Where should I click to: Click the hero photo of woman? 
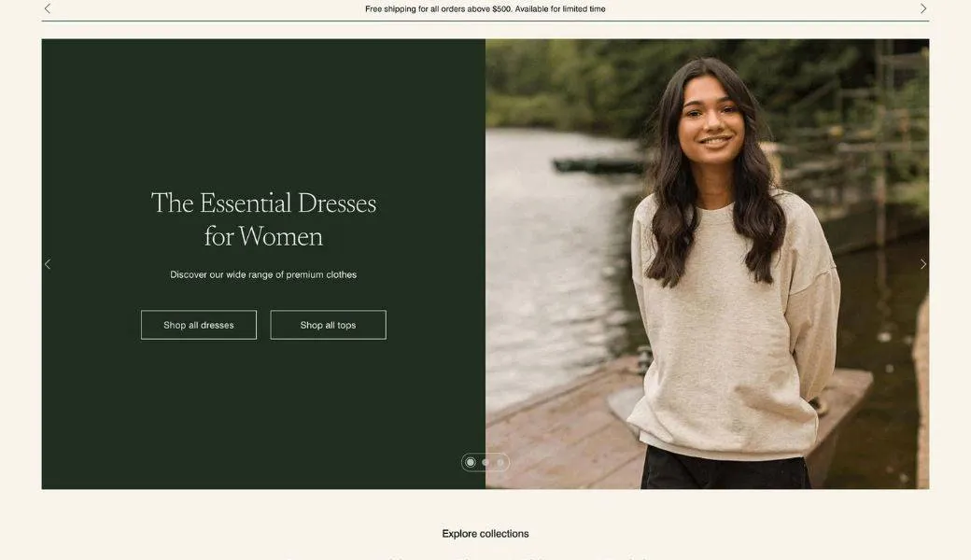707,264
